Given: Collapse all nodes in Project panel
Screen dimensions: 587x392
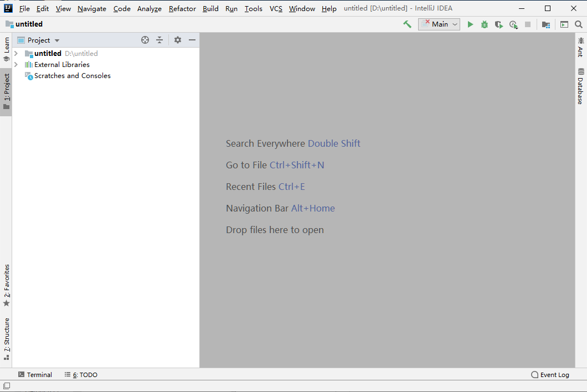Looking at the screenshot, I should pos(159,40).
